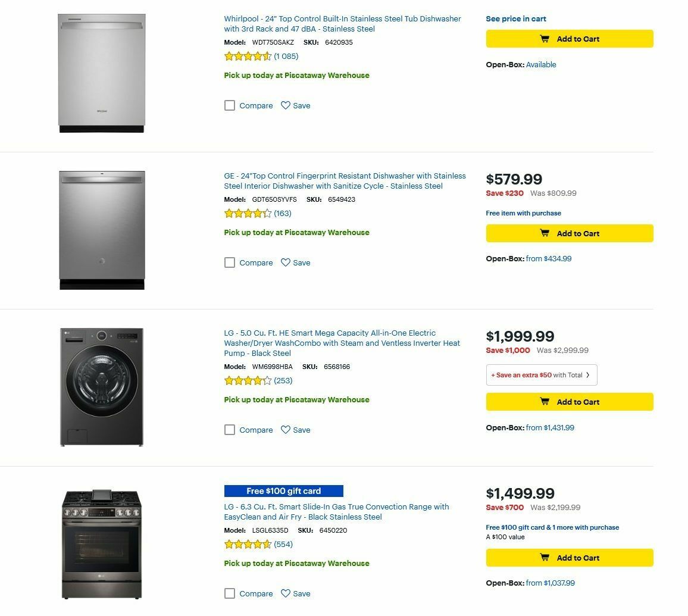Save the Whirlpool dishwasher with heart icon
The image size is (688, 616).
pos(286,105)
